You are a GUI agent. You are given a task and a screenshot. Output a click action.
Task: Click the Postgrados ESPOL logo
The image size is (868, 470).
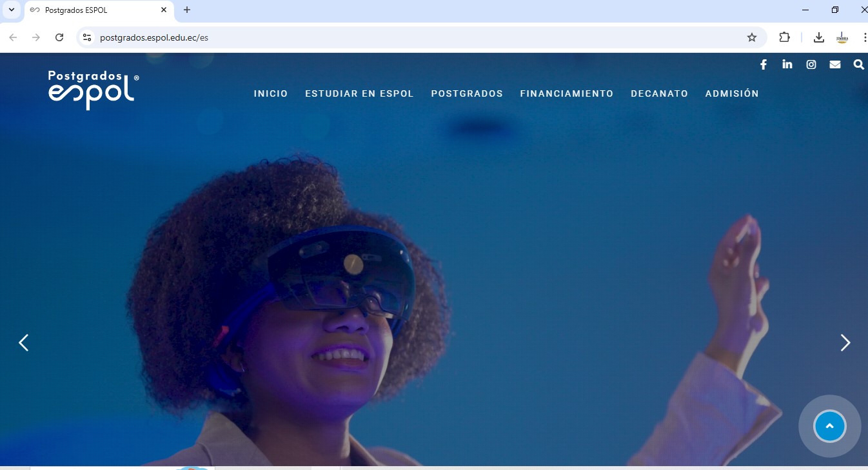90,90
